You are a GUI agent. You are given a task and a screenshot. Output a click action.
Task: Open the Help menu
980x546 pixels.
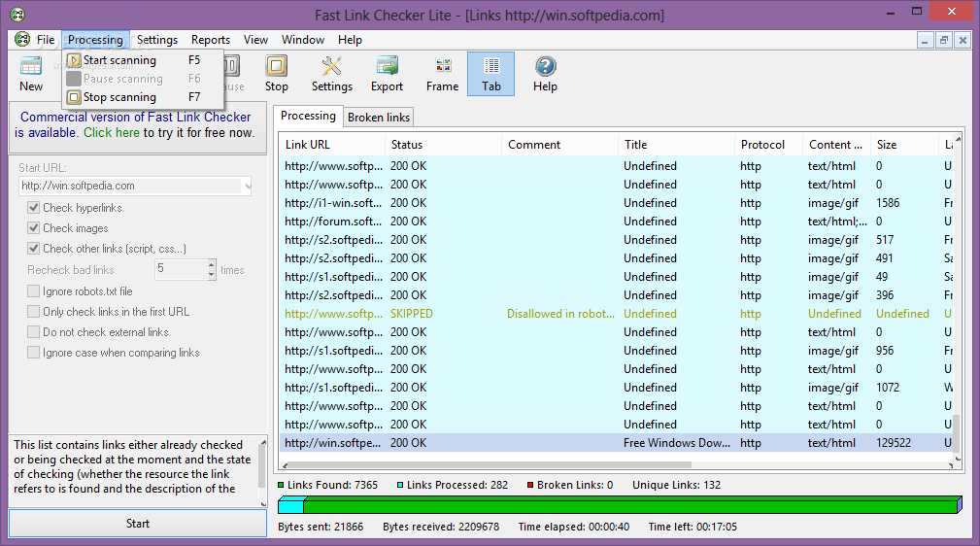pos(350,40)
